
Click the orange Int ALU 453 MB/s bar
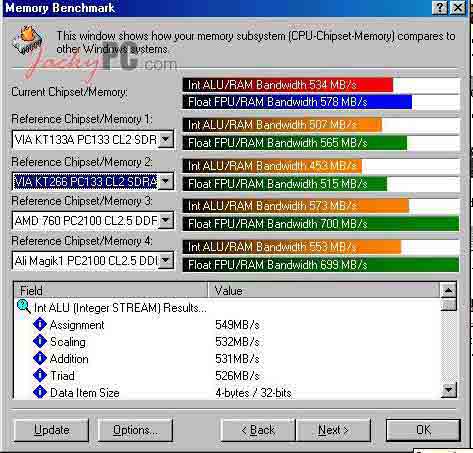pos(272,166)
